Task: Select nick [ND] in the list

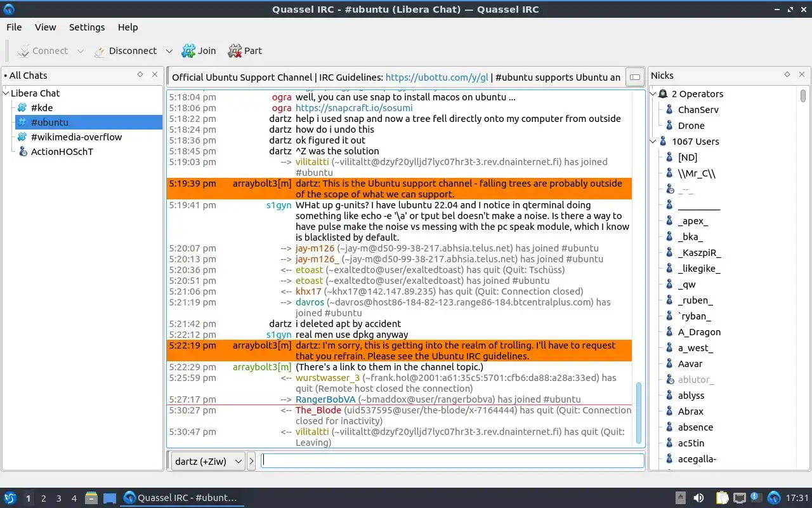Action: pyautogui.click(x=688, y=157)
